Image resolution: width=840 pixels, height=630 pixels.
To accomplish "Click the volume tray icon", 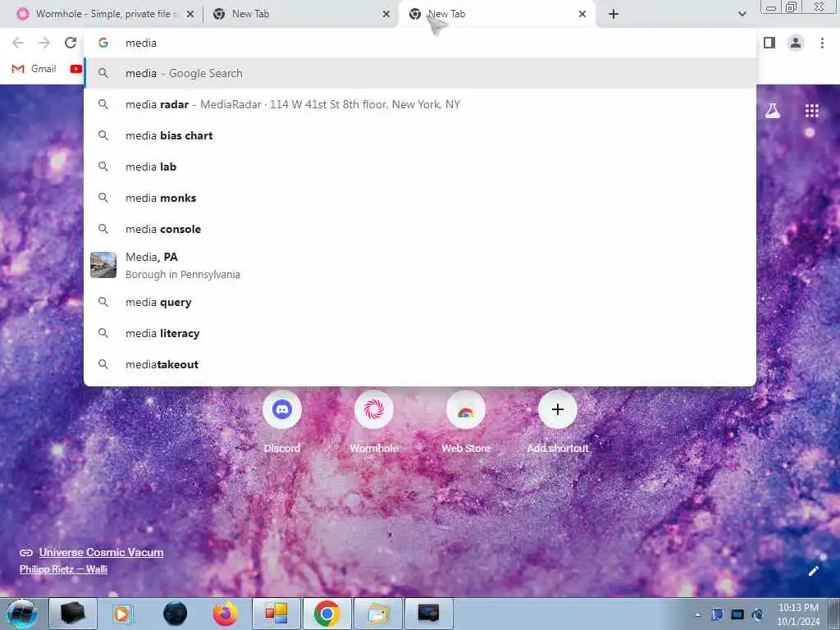I will coord(757,614).
